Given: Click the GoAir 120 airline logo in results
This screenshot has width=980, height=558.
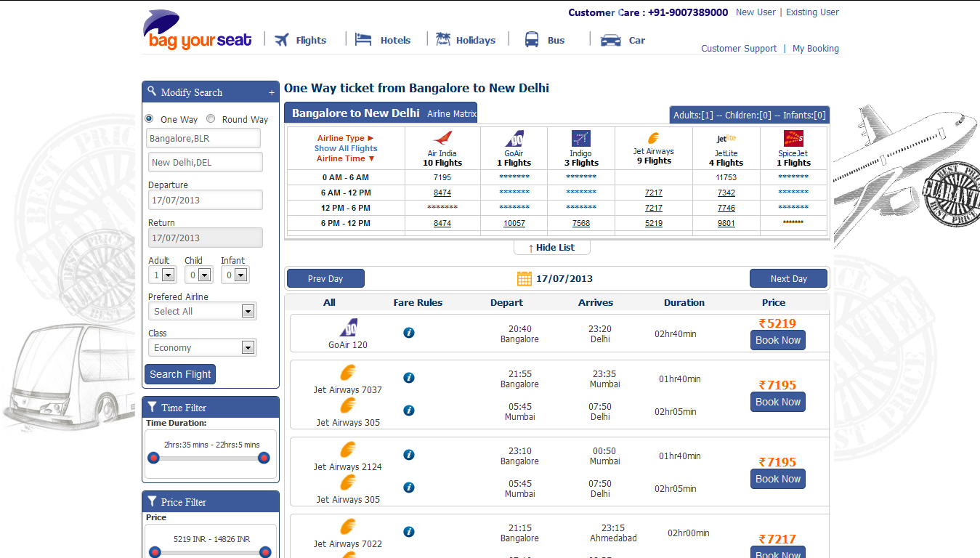Looking at the screenshot, I should (x=348, y=328).
